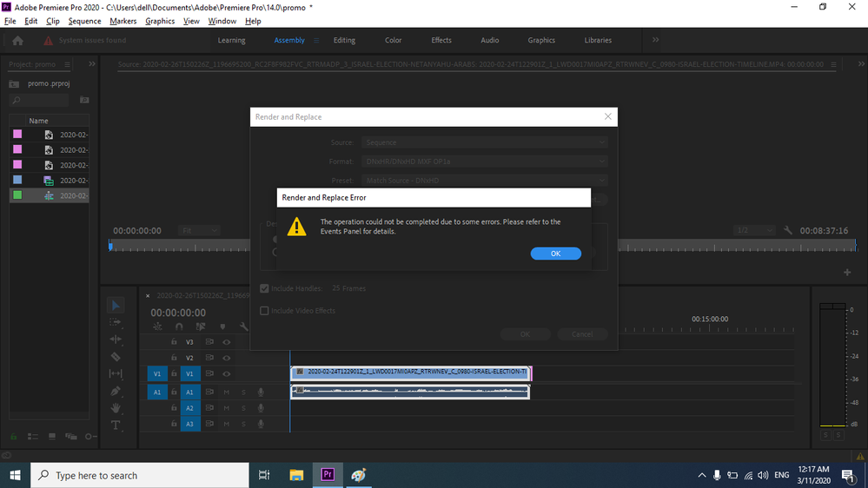This screenshot has height=488, width=868.
Task: Solo track A2 with S button
Action: (x=243, y=408)
